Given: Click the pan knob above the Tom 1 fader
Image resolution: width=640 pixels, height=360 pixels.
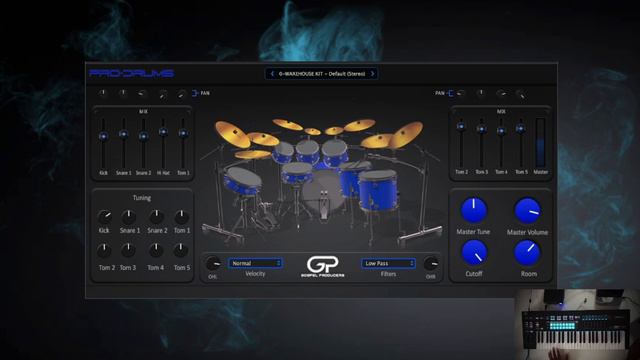Looking at the screenshot, I should point(181,94).
